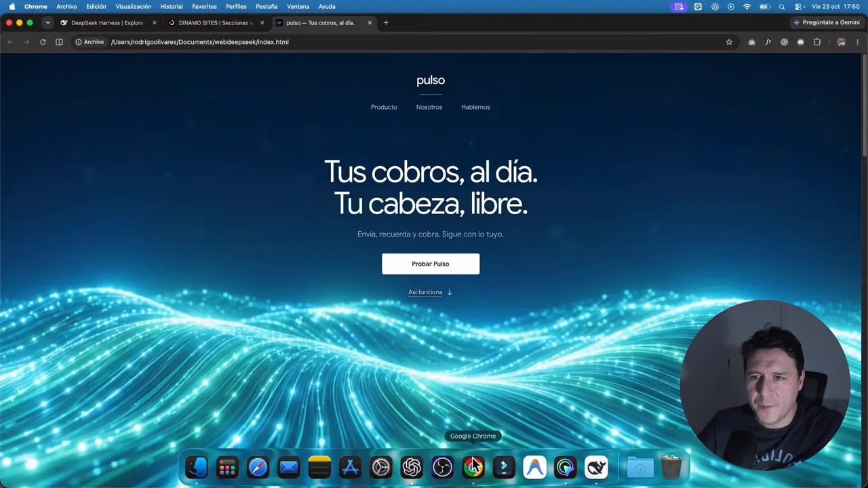Click the address bar file path

point(200,42)
